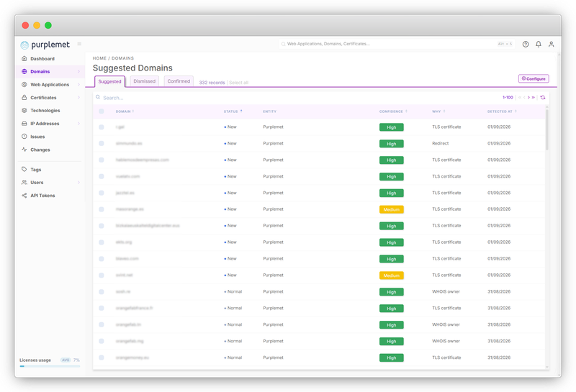
Task: Open Tags via its tag icon
Action: tap(24, 169)
